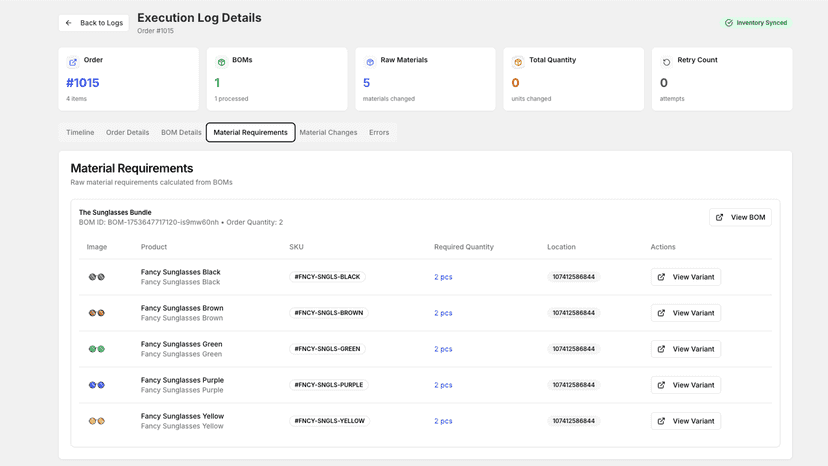Click the Fancy Sunglasses Brown product name

(182, 308)
